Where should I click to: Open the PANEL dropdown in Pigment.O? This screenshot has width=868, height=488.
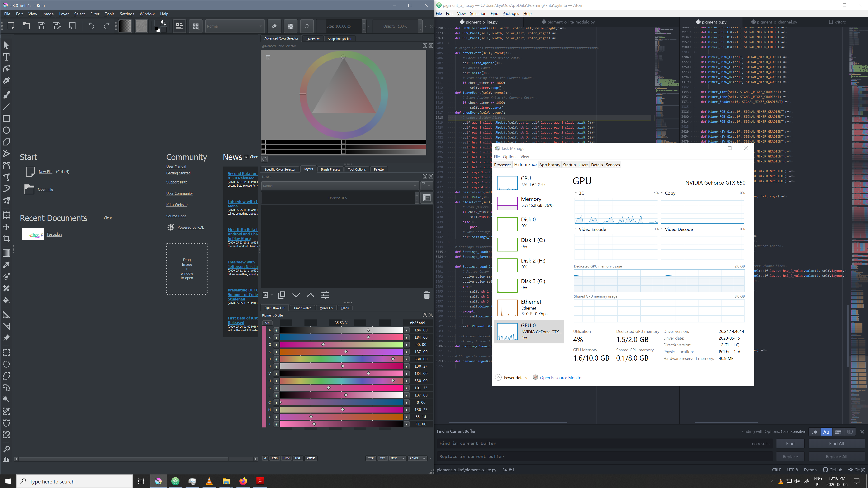tap(417, 458)
